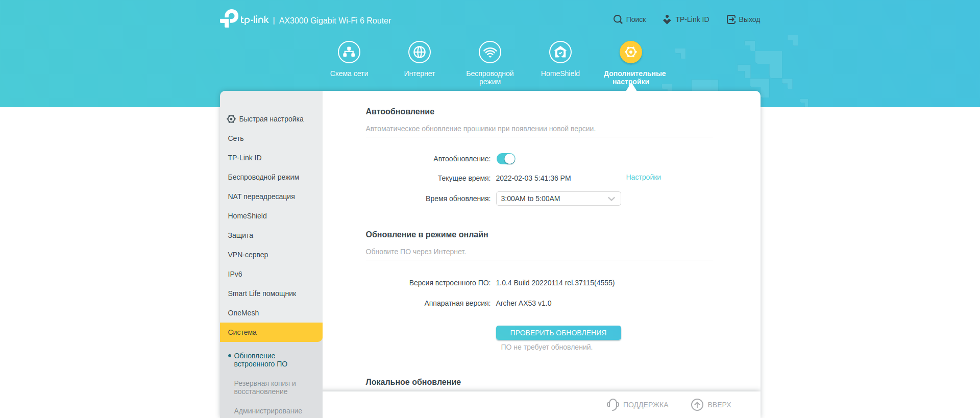Open the Время обновления dropdown

click(558, 199)
